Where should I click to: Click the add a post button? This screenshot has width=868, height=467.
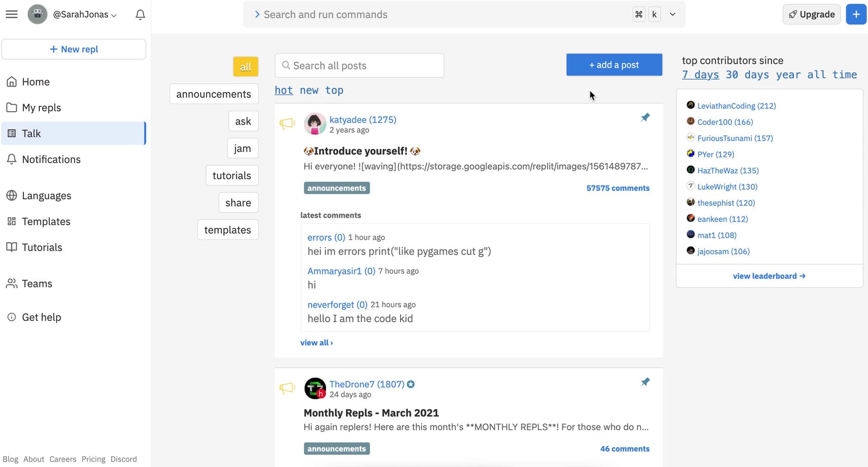click(x=614, y=65)
